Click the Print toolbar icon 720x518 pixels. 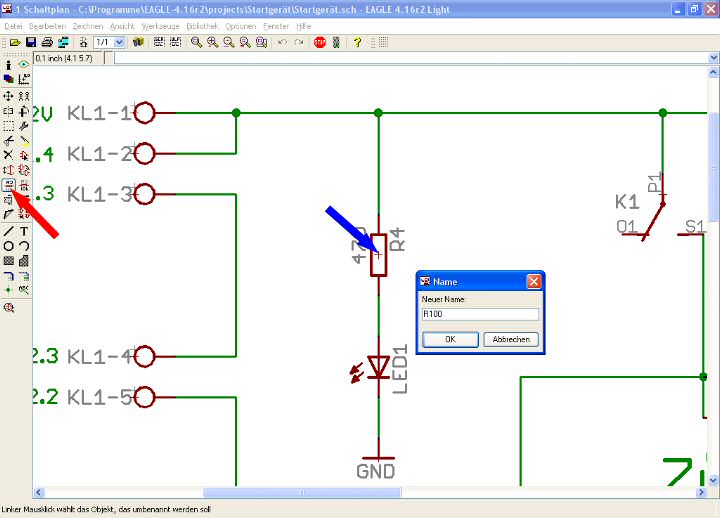pyautogui.click(x=47, y=43)
